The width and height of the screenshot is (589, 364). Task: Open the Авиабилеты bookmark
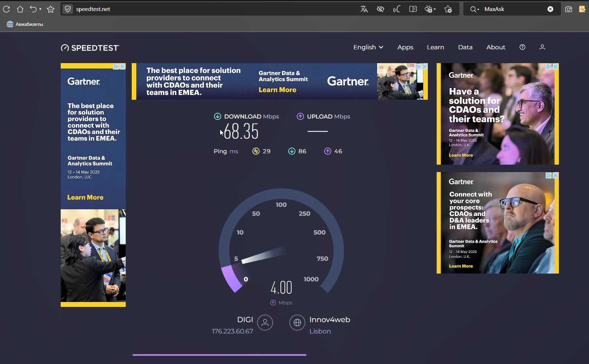(25, 24)
